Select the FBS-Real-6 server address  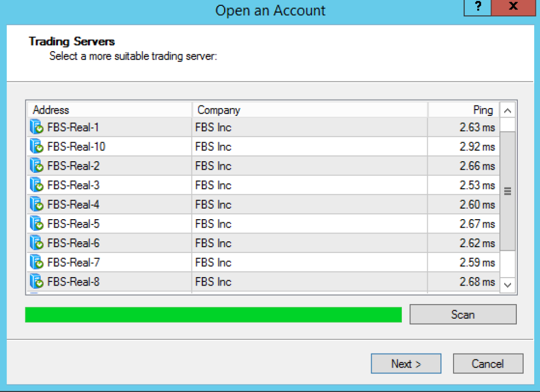click(73, 243)
